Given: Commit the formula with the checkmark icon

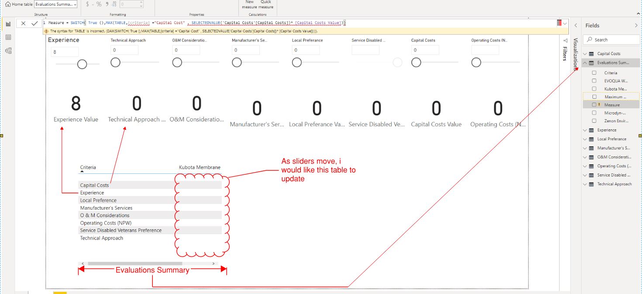Looking at the screenshot, I should click(x=35, y=24).
